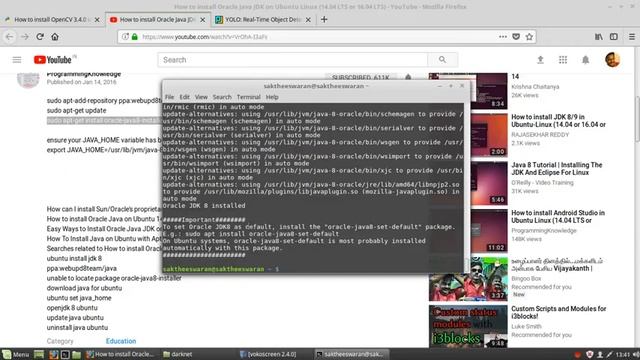Click the 5:46 Java 8 Tutorial thumbnail
The image size is (640, 360).
489,183
